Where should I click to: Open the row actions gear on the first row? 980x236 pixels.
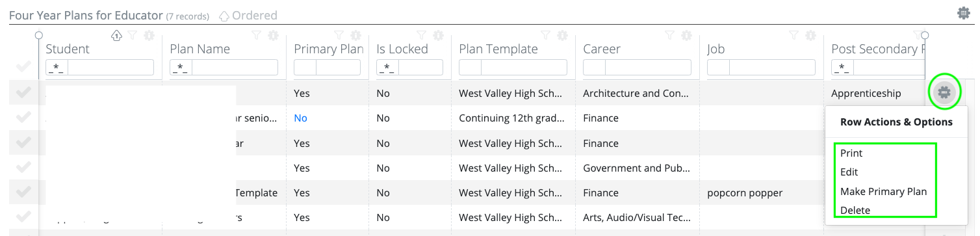[944, 92]
